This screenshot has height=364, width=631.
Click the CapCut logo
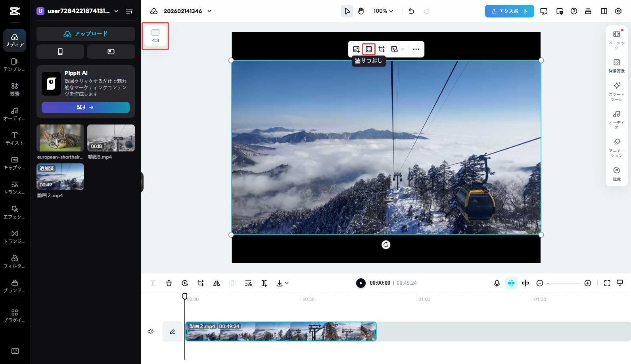15,11
